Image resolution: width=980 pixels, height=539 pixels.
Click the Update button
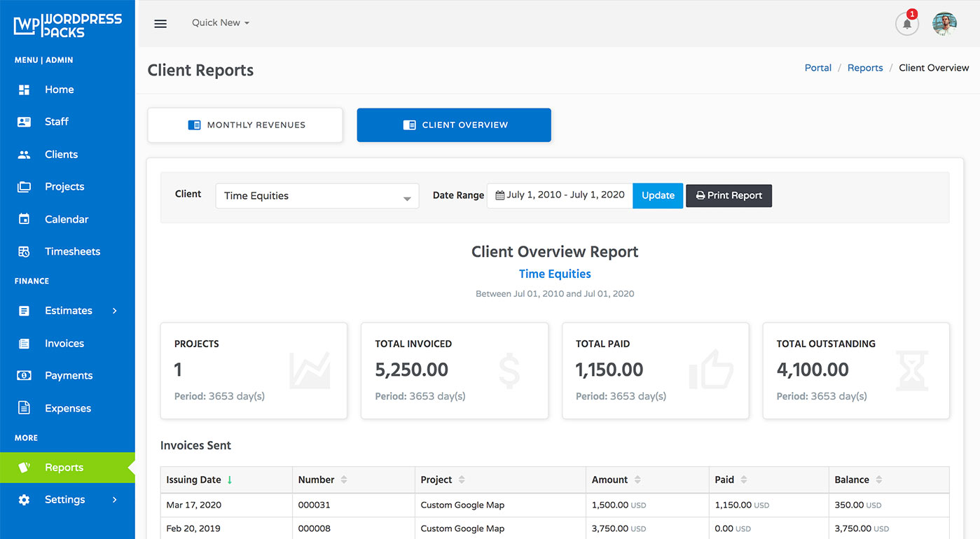tap(657, 195)
